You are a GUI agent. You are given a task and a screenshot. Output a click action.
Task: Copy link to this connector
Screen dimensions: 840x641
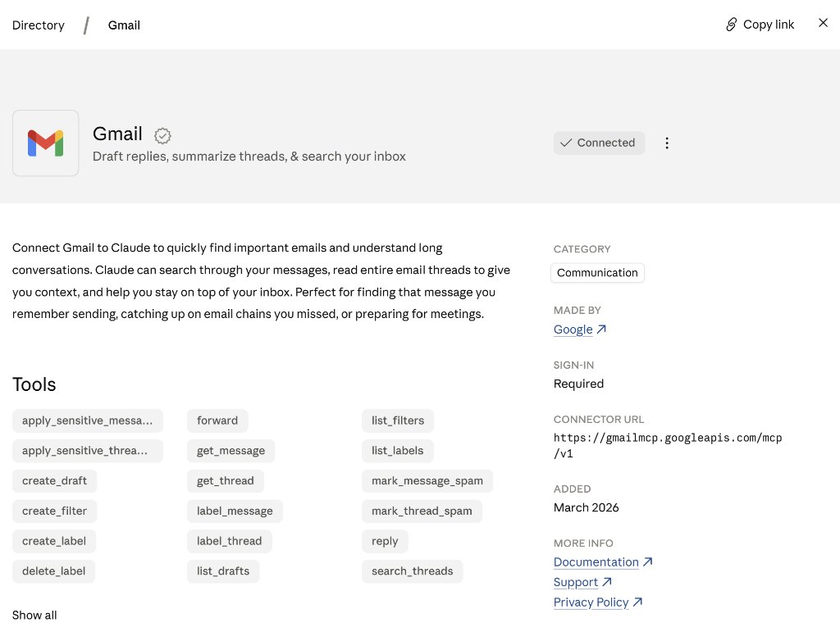point(760,25)
